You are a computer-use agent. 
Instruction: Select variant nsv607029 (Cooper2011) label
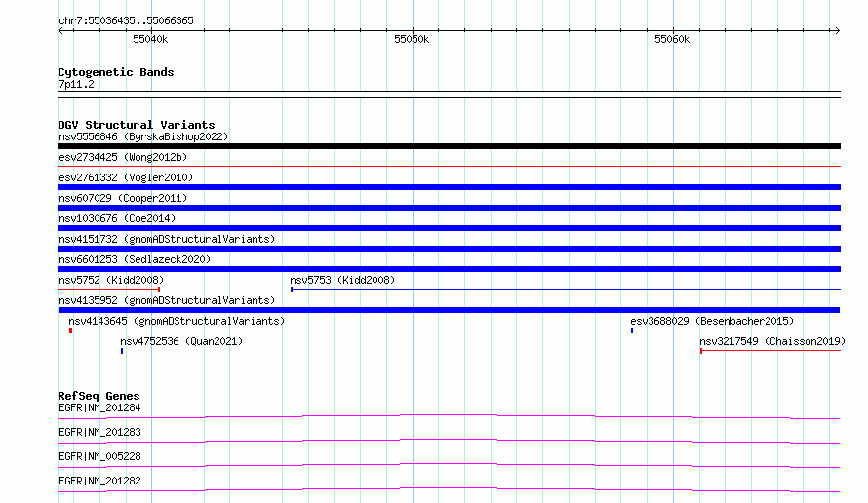123,198
